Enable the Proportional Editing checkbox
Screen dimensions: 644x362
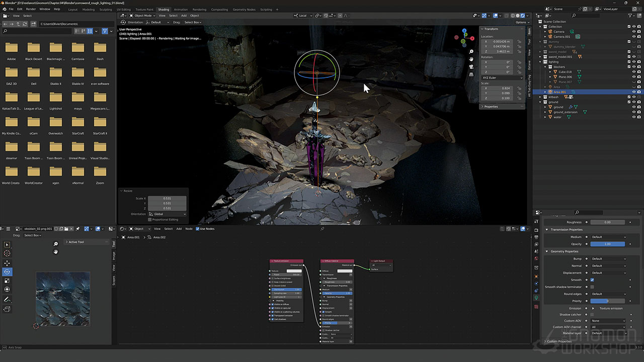[x=150, y=219]
